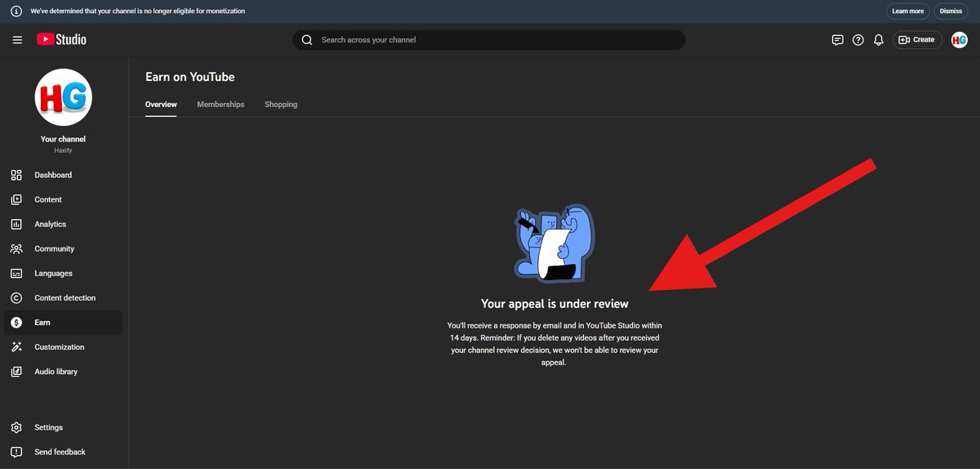Switch to the Shopping tab

point(281,105)
